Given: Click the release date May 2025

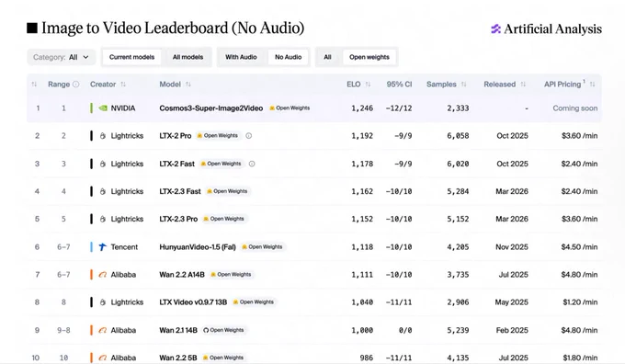Looking at the screenshot, I should [511, 302].
